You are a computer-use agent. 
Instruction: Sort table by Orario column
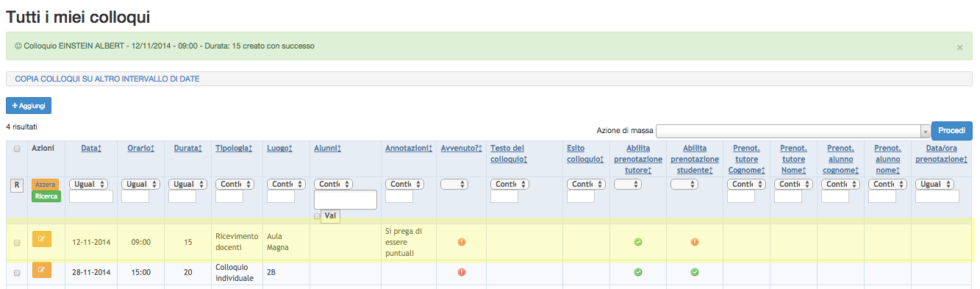coord(140,149)
